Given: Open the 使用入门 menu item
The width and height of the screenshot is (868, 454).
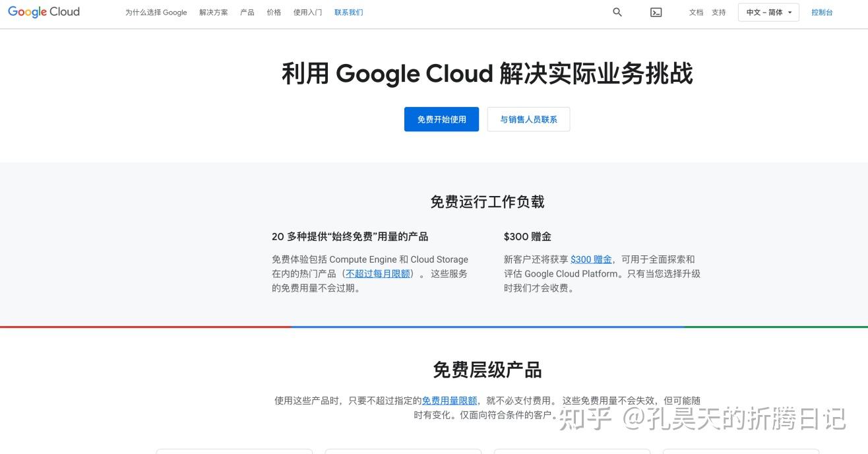Looking at the screenshot, I should pyautogui.click(x=308, y=13).
